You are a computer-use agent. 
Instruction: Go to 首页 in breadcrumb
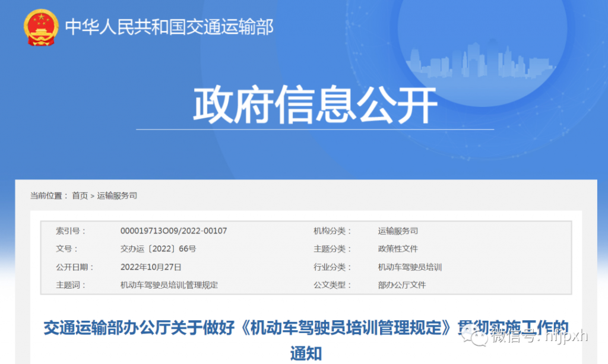pyautogui.click(x=80, y=196)
